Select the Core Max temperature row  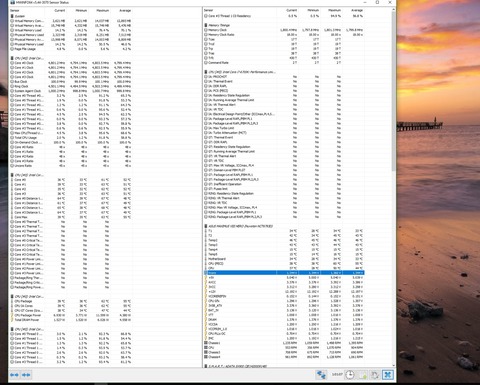[x=71, y=217]
